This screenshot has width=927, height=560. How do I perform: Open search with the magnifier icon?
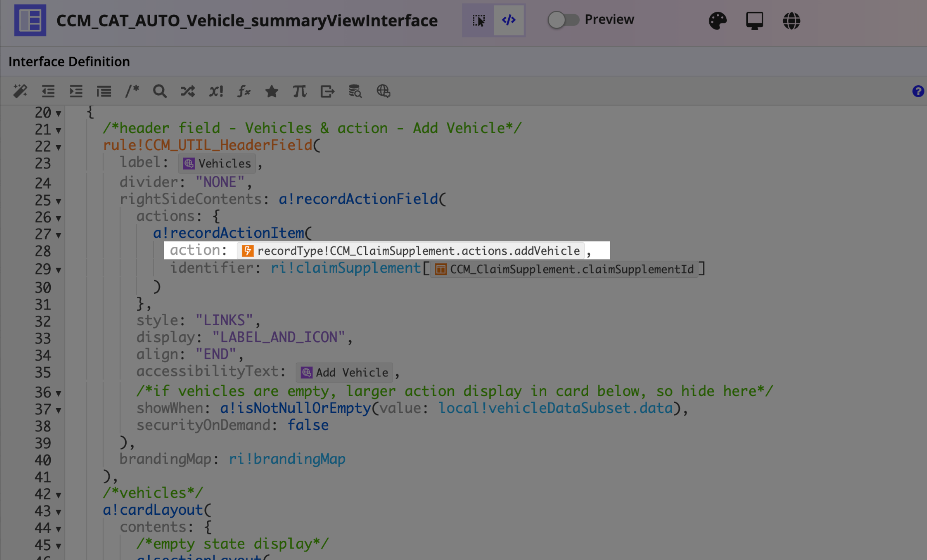pos(160,91)
